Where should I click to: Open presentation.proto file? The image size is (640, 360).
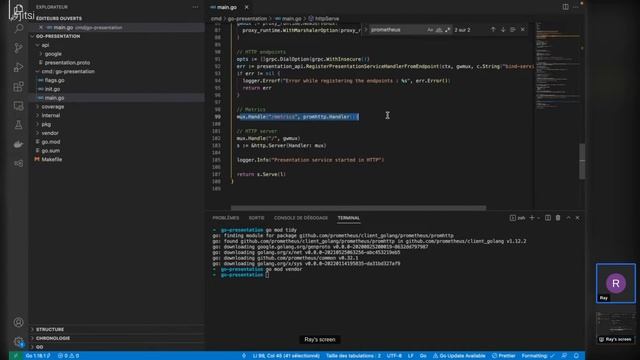(67, 63)
